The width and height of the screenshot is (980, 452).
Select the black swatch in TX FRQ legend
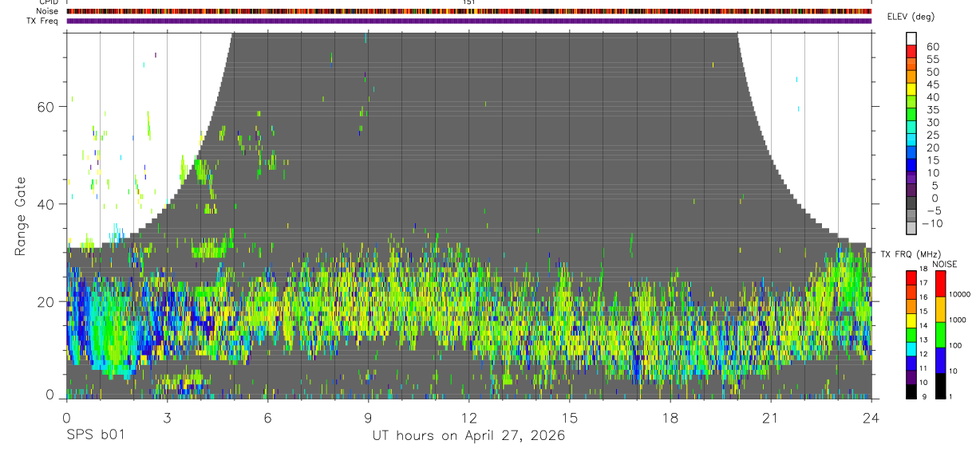coord(911,391)
